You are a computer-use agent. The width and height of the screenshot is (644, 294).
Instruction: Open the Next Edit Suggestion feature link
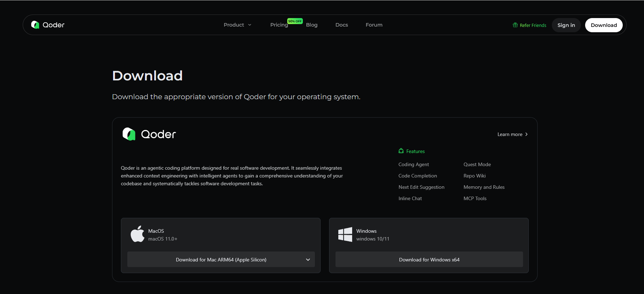point(421,187)
